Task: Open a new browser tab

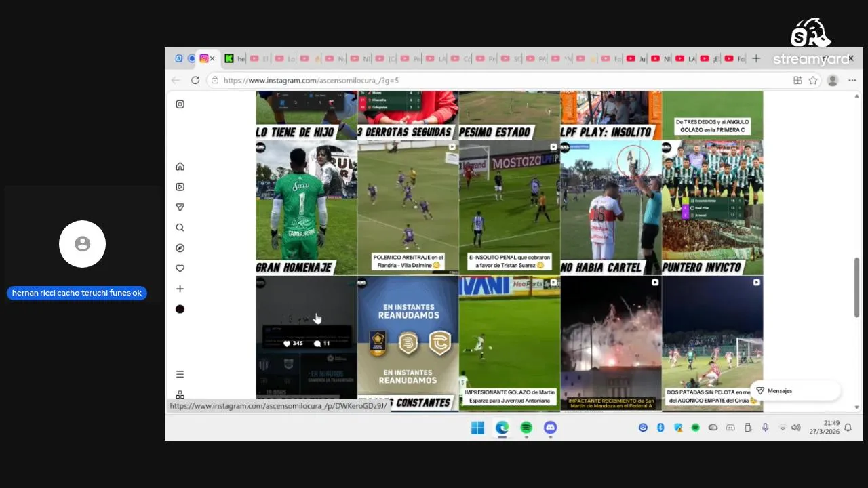Action: pyautogui.click(x=756, y=59)
